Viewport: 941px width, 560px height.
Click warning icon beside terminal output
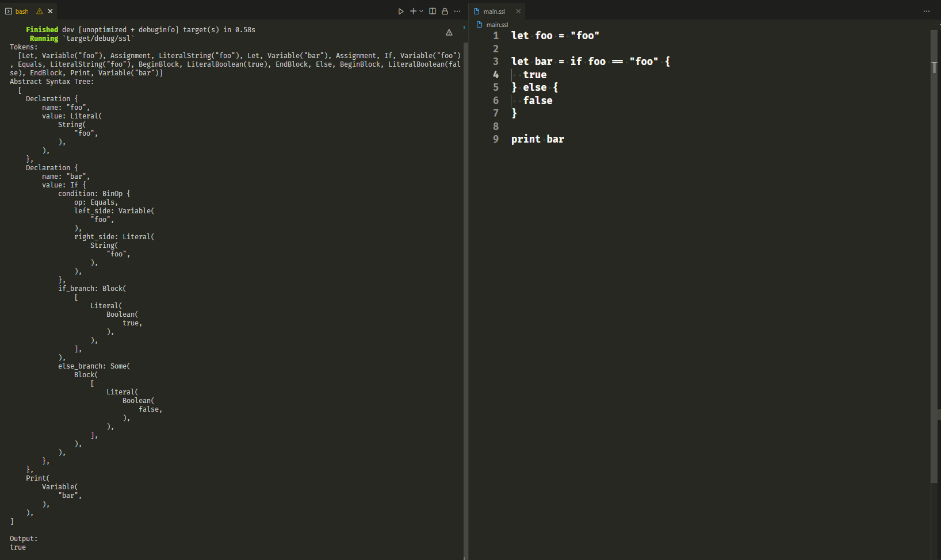point(449,33)
